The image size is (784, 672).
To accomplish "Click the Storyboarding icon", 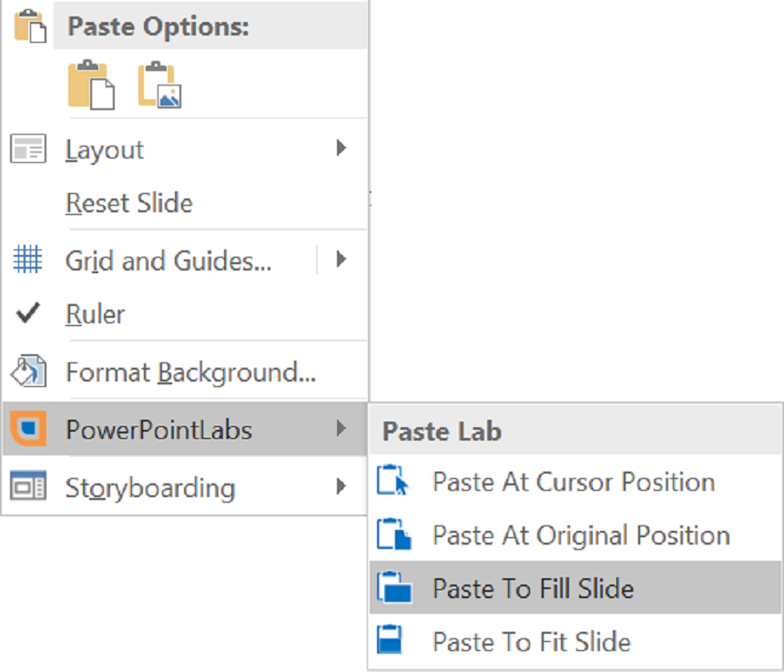I will point(28,487).
